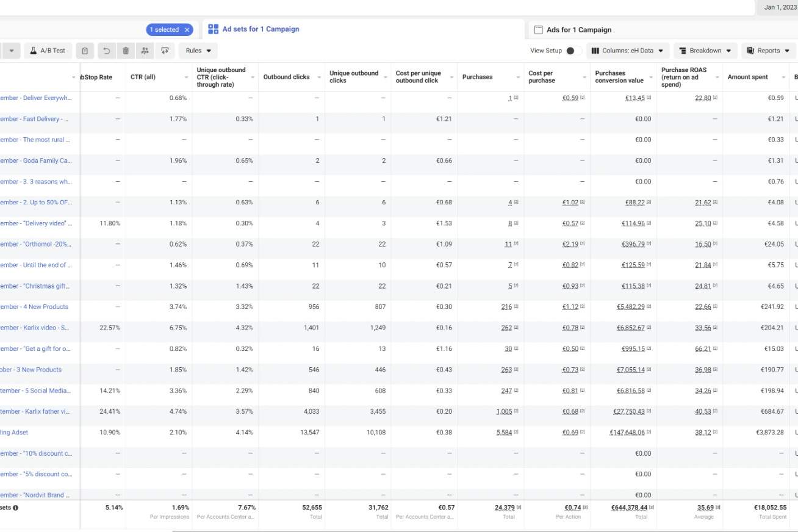Viewport: 798px width, 532px height.
Task: Click the Edit Assets icon beside the people icon
Action: coord(165,50)
